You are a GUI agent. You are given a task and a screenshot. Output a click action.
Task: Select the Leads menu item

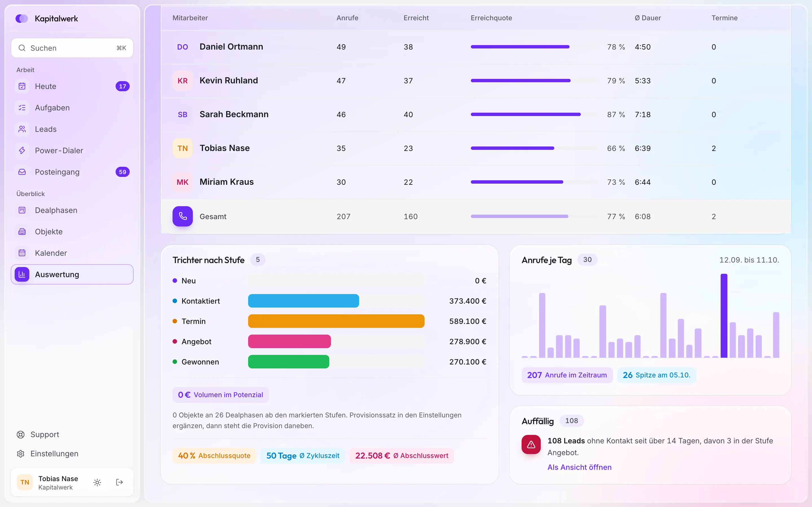(x=72, y=129)
